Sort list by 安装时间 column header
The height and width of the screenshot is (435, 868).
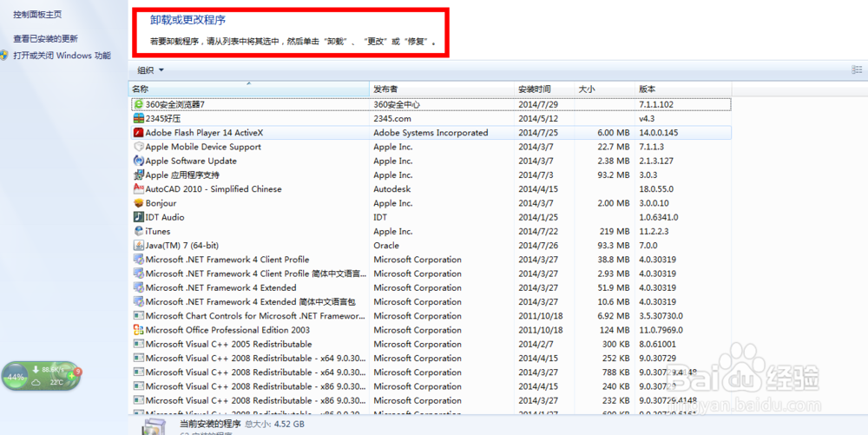click(544, 89)
